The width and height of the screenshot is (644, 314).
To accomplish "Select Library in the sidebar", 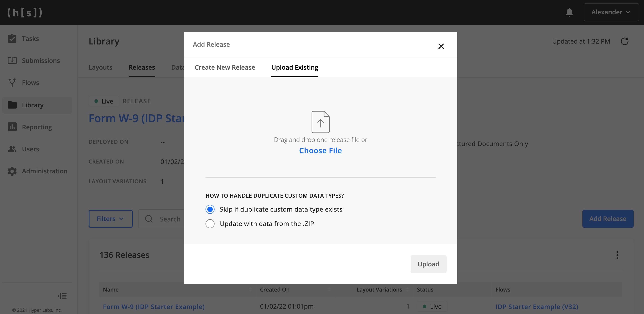I will click(37, 105).
